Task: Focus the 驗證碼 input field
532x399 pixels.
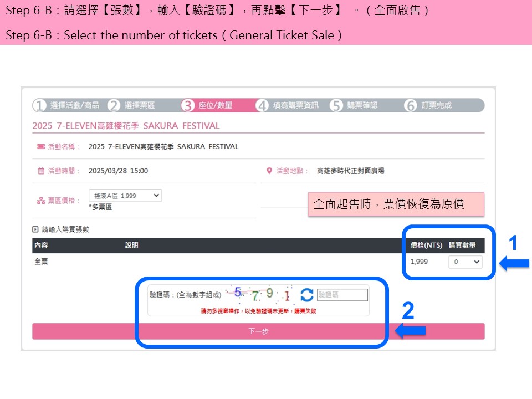Action: click(342, 295)
